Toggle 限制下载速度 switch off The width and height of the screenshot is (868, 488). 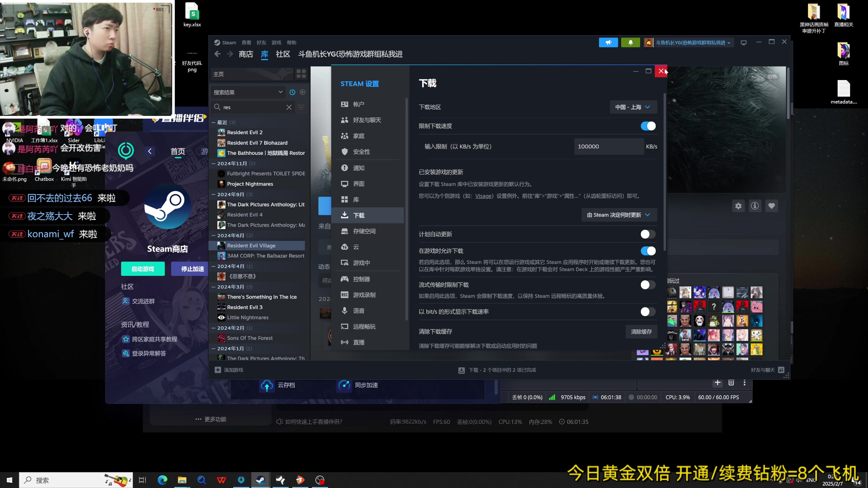coord(648,126)
